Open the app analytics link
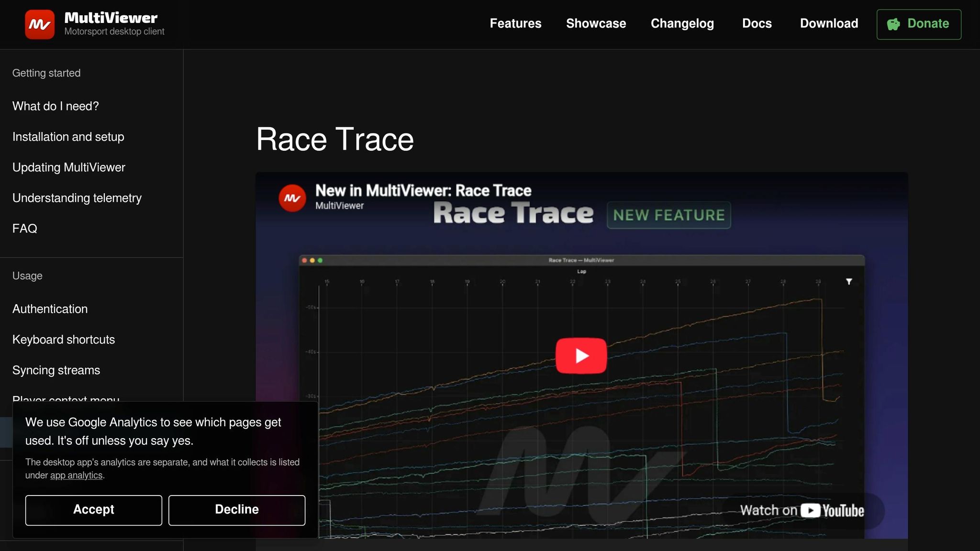980x551 pixels. [x=77, y=475]
